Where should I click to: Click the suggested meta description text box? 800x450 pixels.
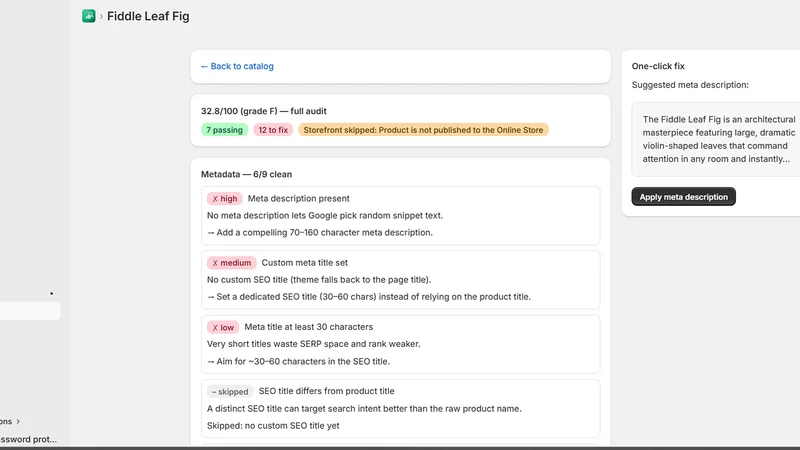tap(716, 139)
